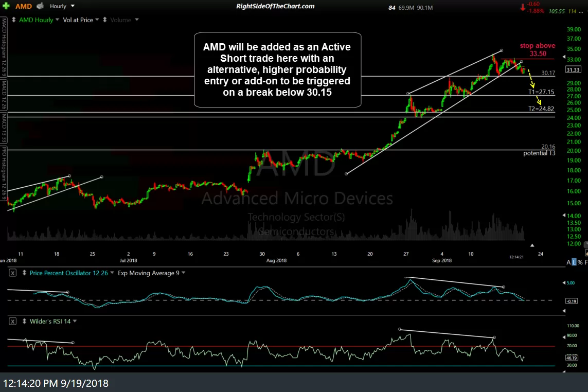This screenshot has height=392, width=588.
Task: Click the 12:14:20 PM 9/19/2018 timestamp
Action: point(56,383)
